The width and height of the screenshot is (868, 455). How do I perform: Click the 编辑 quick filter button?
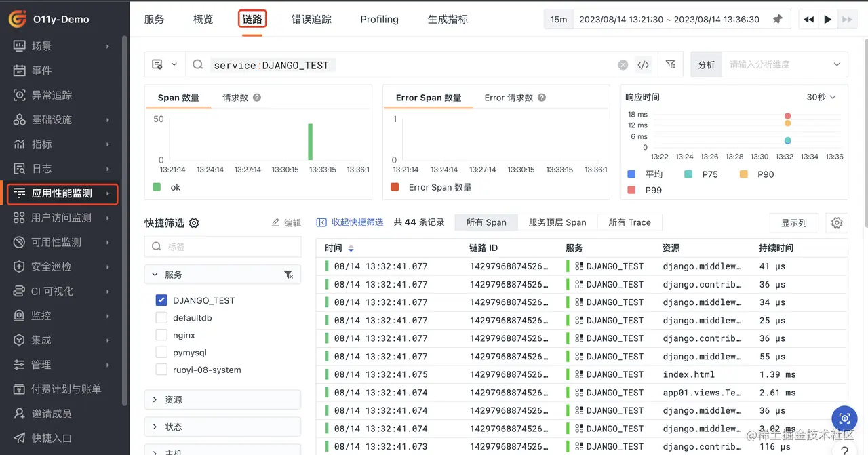click(286, 222)
